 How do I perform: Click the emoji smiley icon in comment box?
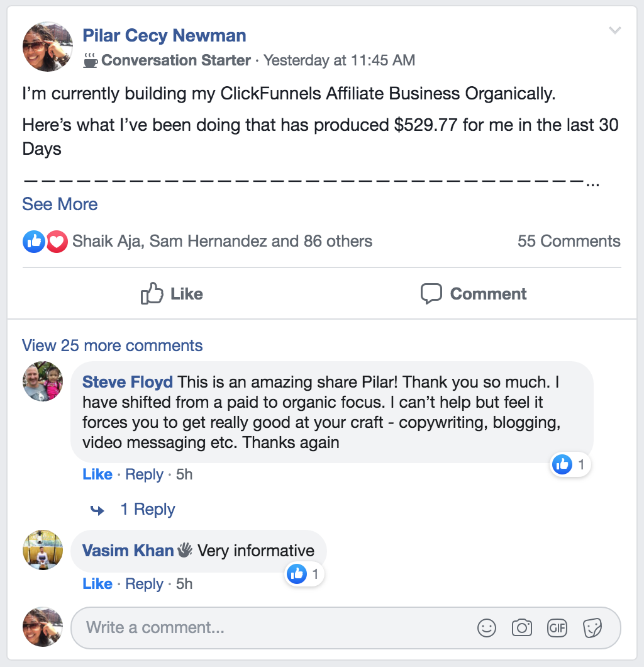[487, 627]
